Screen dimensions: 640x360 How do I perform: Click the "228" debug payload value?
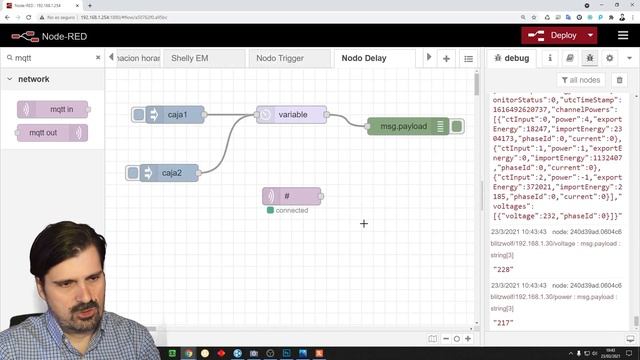pyautogui.click(x=503, y=269)
